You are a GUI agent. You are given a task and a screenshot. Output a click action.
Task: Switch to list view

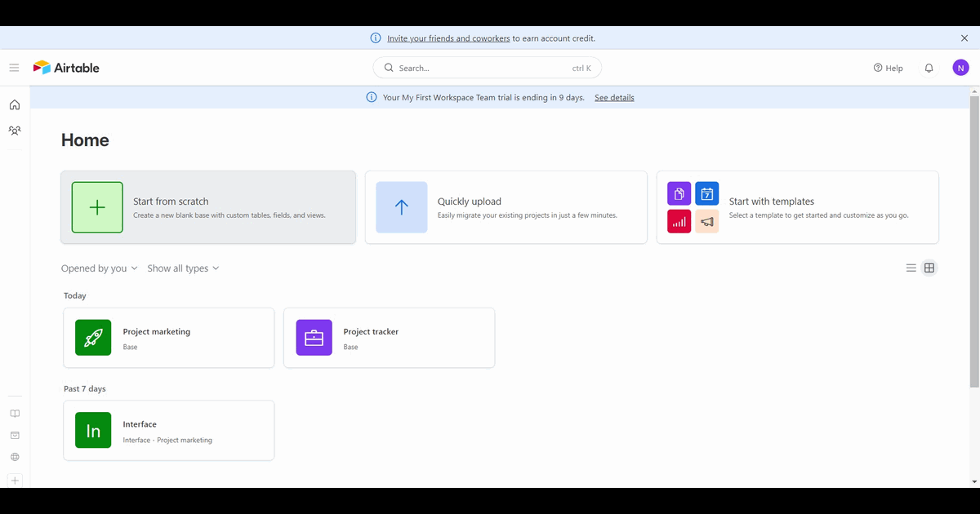(911, 268)
